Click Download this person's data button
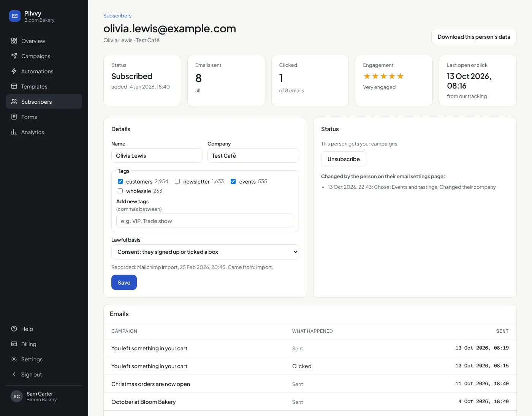This screenshot has height=416, width=532. pyautogui.click(x=474, y=36)
